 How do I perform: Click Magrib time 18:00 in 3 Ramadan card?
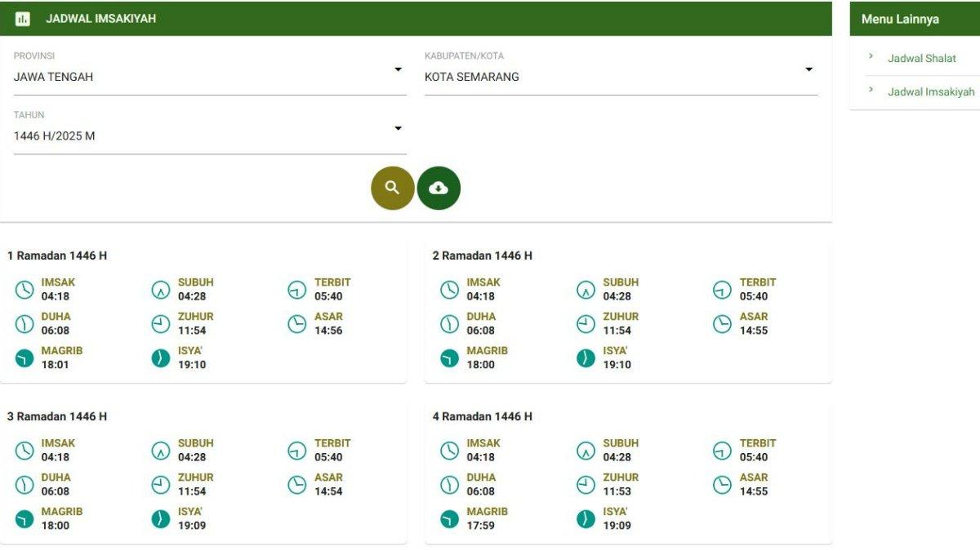56,526
